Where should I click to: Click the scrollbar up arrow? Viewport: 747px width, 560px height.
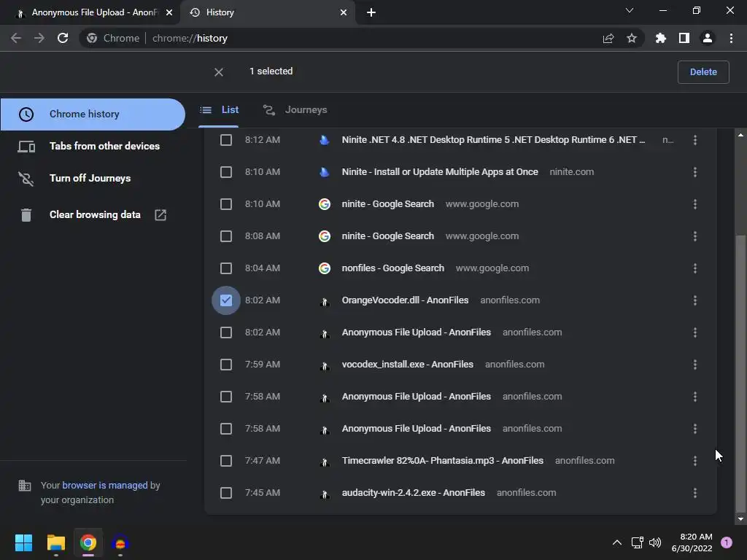click(740, 135)
